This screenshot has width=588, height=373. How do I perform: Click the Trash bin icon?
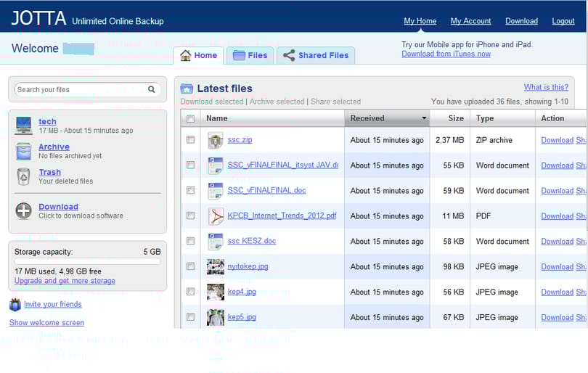click(24, 176)
